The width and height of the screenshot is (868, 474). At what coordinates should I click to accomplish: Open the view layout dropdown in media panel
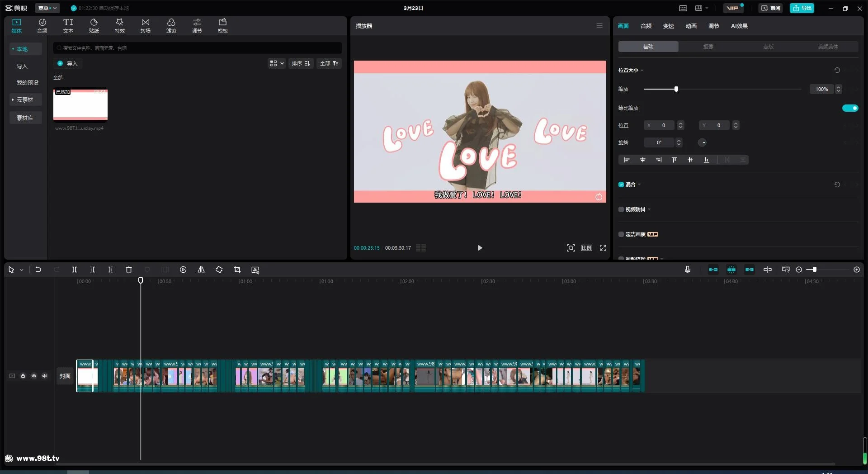coord(277,63)
